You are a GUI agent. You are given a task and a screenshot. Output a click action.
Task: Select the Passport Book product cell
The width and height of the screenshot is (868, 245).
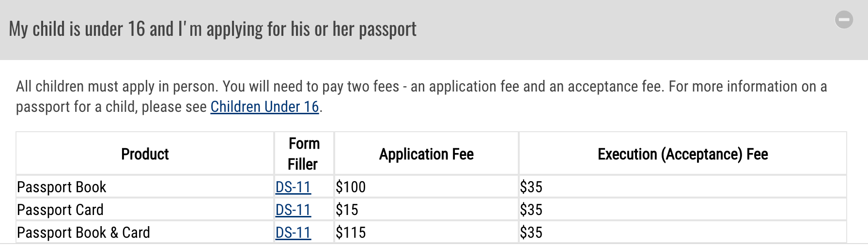pyautogui.click(x=62, y=187)
